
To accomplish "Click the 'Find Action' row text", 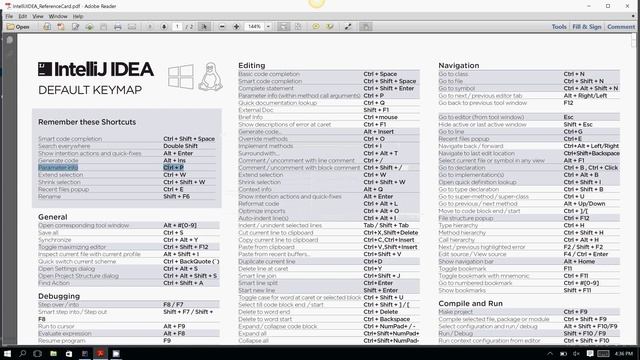I will coord(54,283).
